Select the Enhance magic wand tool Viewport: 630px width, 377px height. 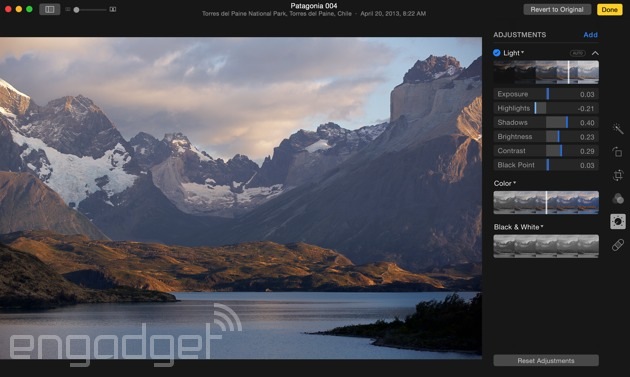pos(618,129)
